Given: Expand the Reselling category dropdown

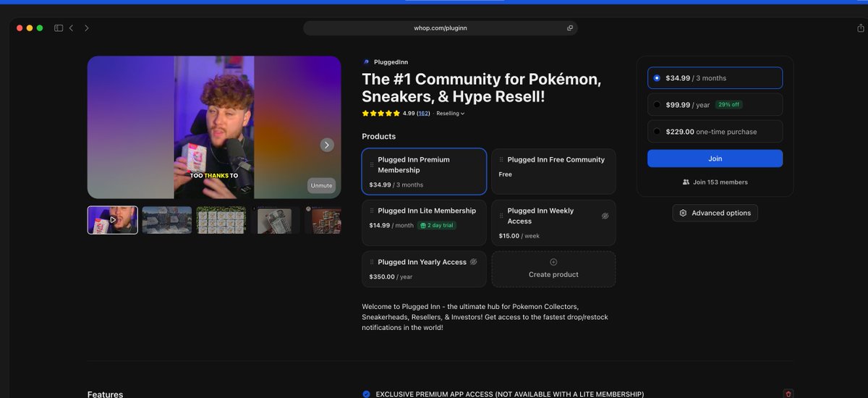Looking at the screenshot, I should click(x=450, y=114).
